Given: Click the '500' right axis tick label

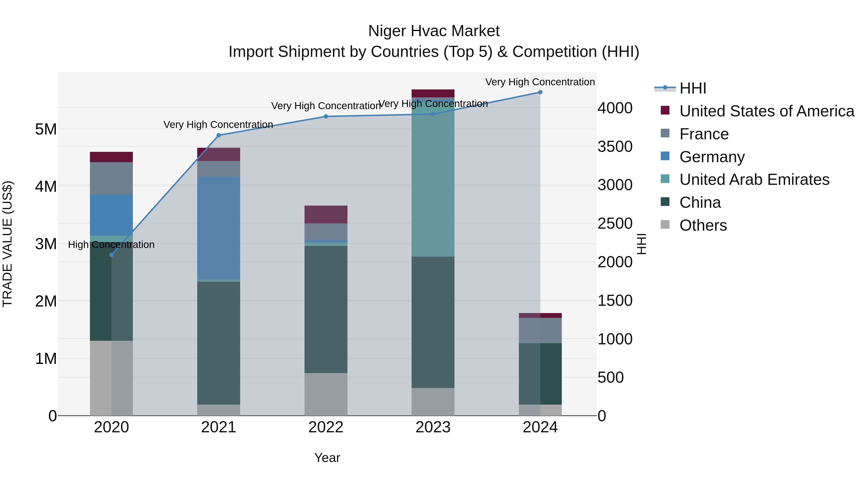Looking at the screenshot, I should (610, 378).
